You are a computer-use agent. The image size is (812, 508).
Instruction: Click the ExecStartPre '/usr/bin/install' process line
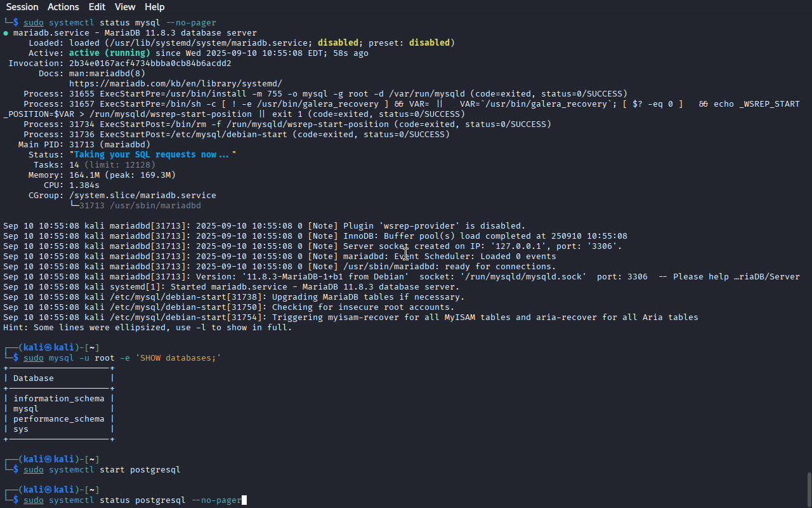pyautogui.click(x=325, y=94)
